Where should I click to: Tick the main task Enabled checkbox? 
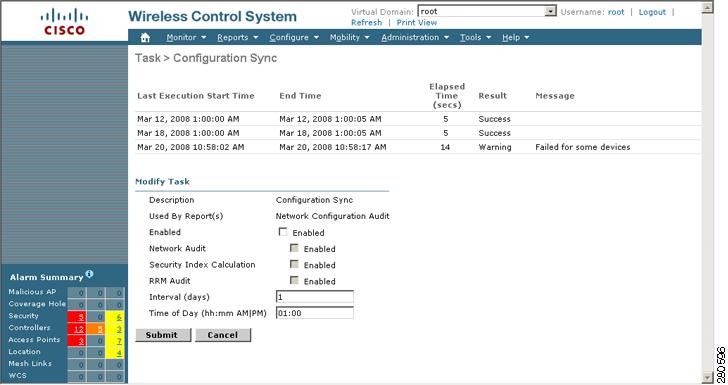tap(283, 232)
